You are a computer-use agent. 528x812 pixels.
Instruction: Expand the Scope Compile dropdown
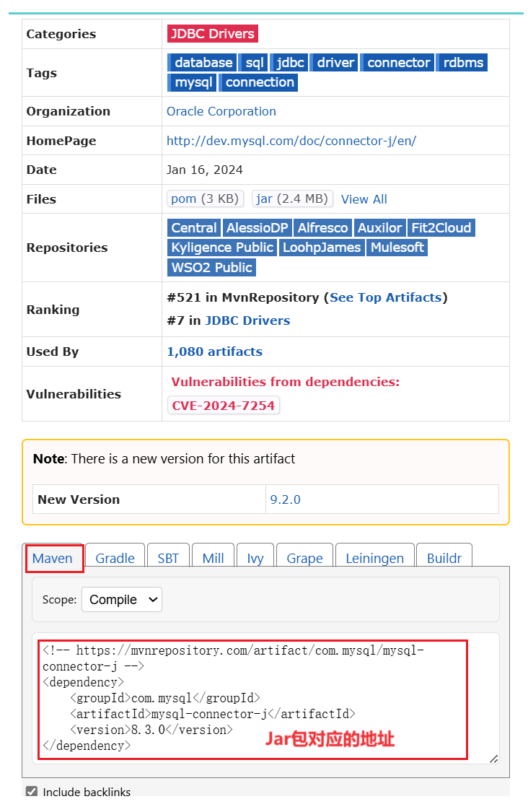pos(122,600)
